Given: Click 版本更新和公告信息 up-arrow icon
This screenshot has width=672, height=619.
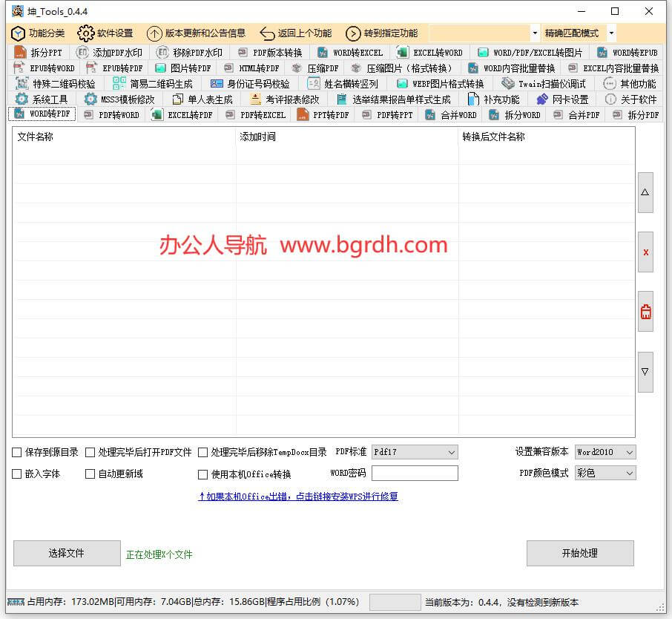Looking at the screenshot, I should coord(154,33).
